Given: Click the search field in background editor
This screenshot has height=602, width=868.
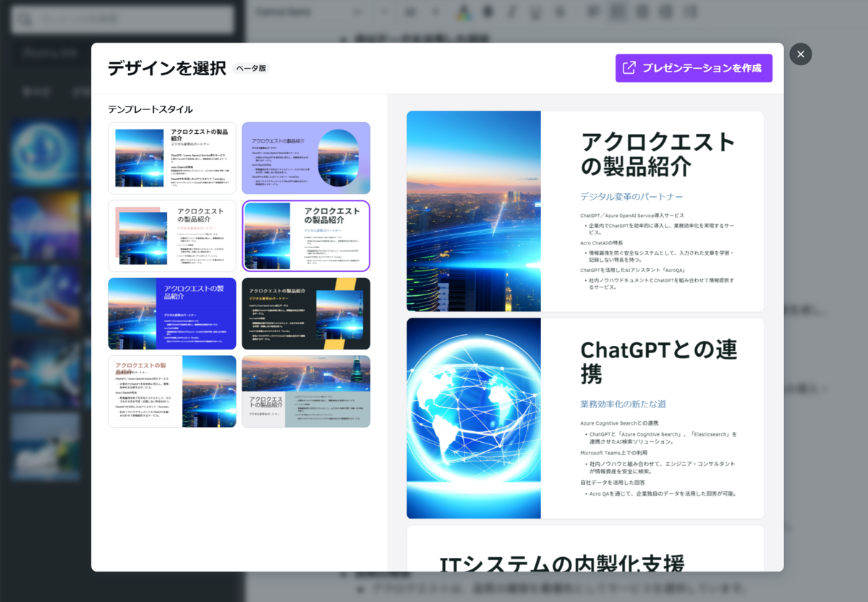Looking at the screenshot, I should [123, 20].
